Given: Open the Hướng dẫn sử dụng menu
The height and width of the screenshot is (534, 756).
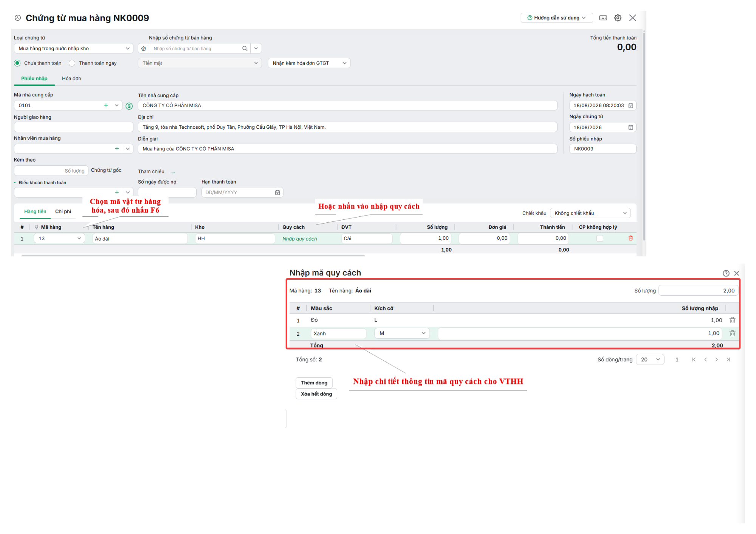Looking at the screenshot, I should 556,18.
